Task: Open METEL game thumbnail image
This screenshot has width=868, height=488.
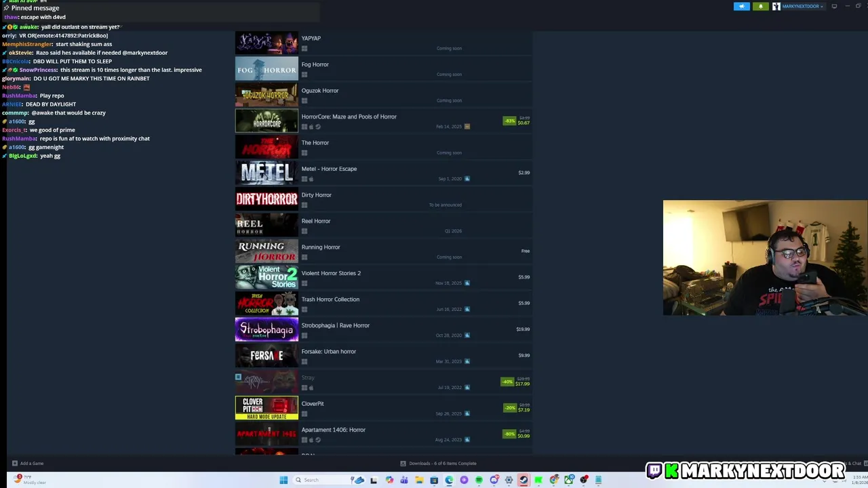Action: [267, 173]
